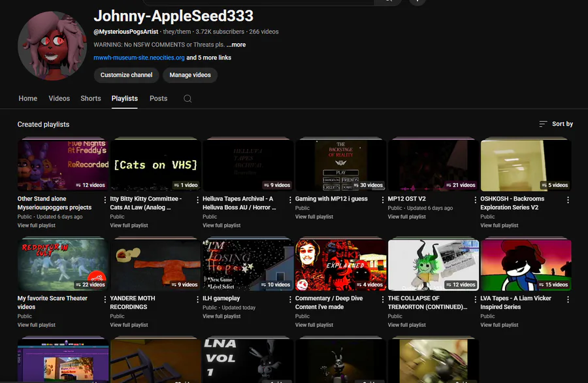Open options for MP12 OST V2 playlist

[x=476, y=199]
